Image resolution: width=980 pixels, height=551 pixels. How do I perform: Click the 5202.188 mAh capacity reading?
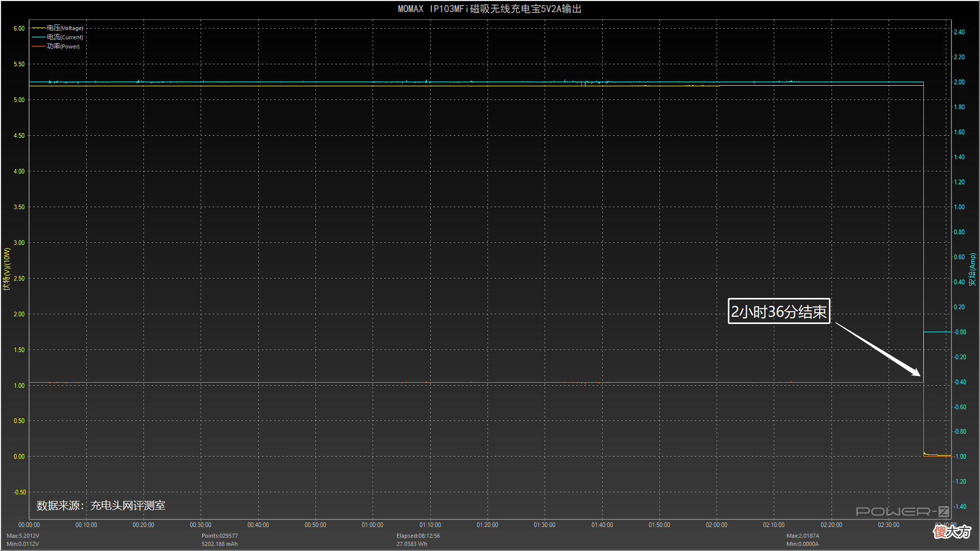click(x=219, y=544)
